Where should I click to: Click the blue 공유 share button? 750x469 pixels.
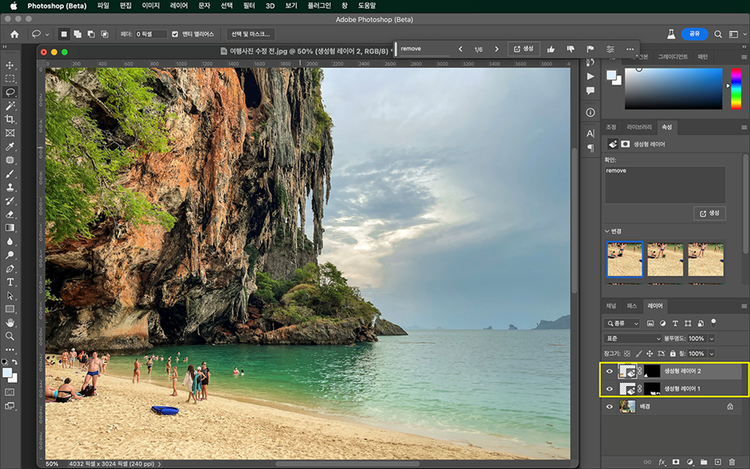pos(696,33)
